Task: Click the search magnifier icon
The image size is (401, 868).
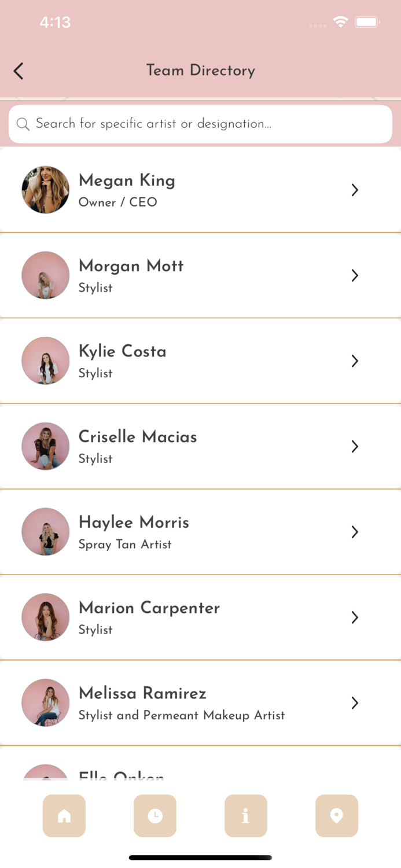Action: point(23,124)
